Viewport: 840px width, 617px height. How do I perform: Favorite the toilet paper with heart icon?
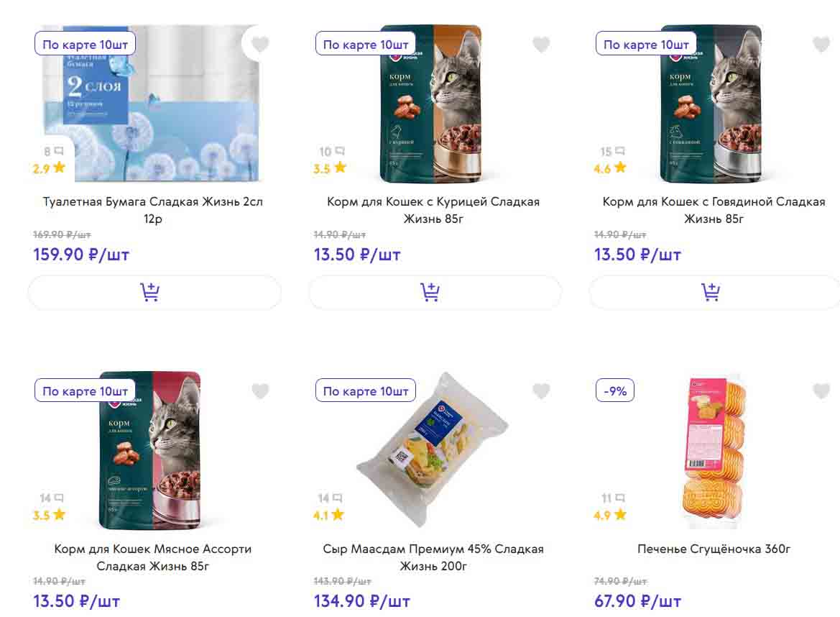click(260, 45)
